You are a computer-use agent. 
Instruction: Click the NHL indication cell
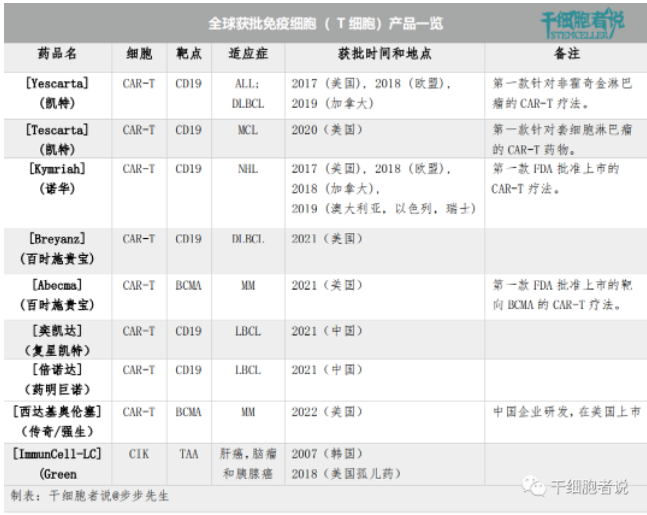click(x=248, y=169)
